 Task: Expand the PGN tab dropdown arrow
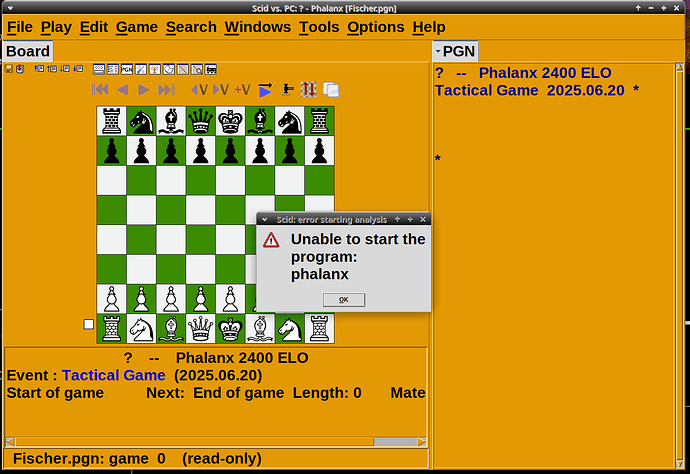437,51
